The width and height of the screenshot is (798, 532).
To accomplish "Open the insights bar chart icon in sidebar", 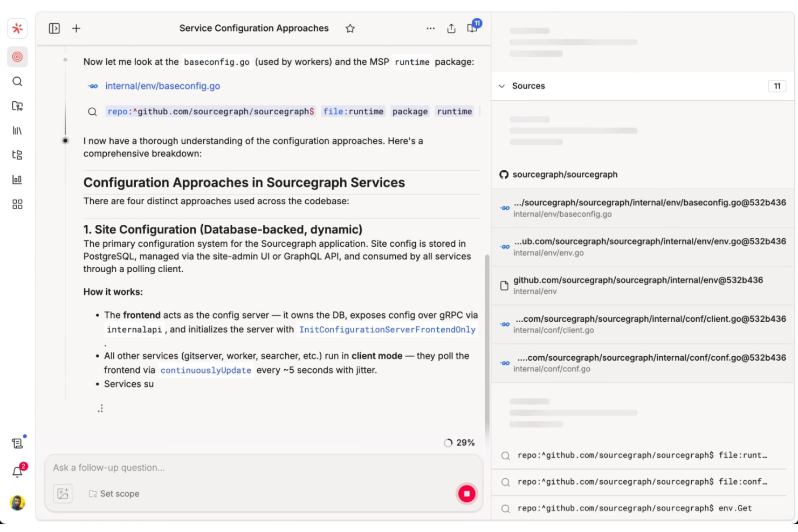I will click(17, 179).
